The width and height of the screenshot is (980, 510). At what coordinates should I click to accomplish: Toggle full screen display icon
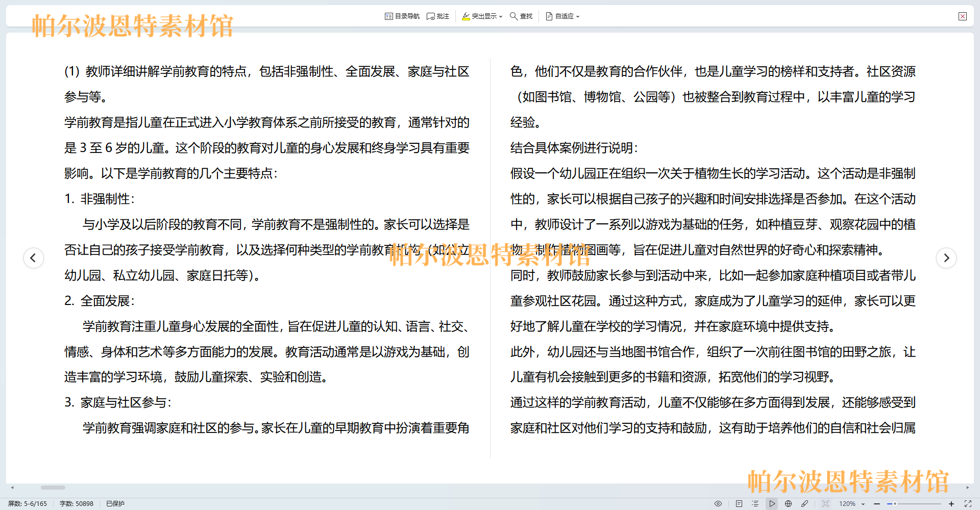pyautogui.click(x=968, y=503)
